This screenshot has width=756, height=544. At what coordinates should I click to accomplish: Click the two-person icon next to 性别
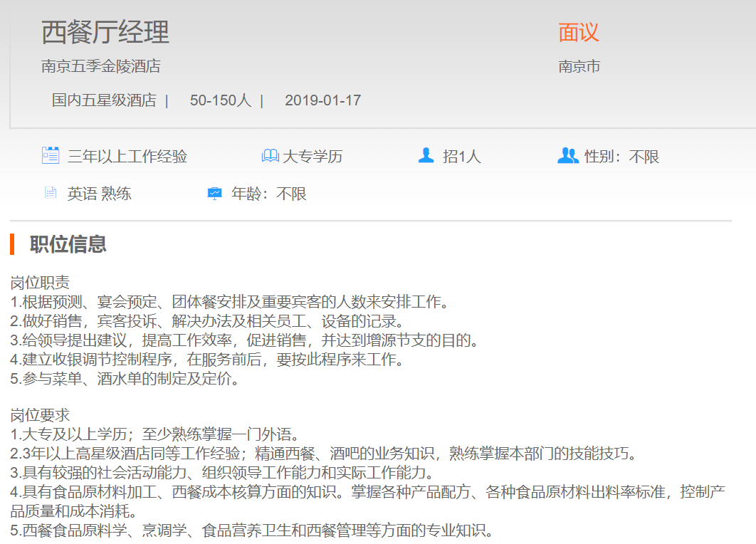coord(567,155)
